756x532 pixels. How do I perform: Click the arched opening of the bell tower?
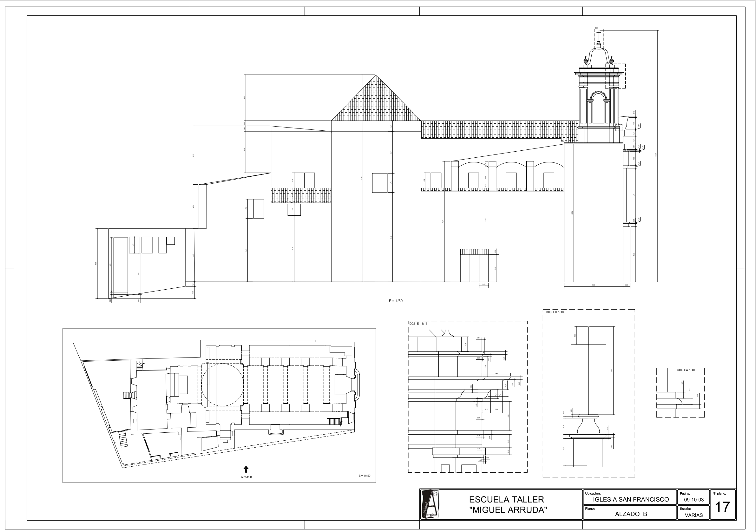click(598, 108)
